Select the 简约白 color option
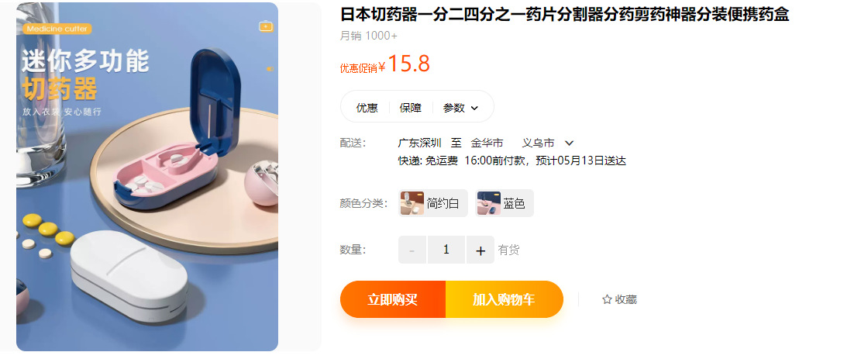Viewport: 868px width, 359px height. [x=433, y=203]
